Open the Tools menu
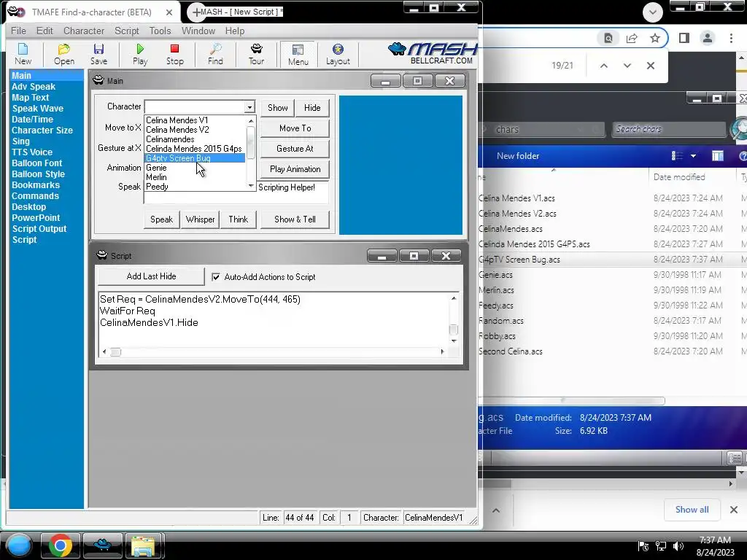Viewport: 747px width, 560px height. [160, 31]
